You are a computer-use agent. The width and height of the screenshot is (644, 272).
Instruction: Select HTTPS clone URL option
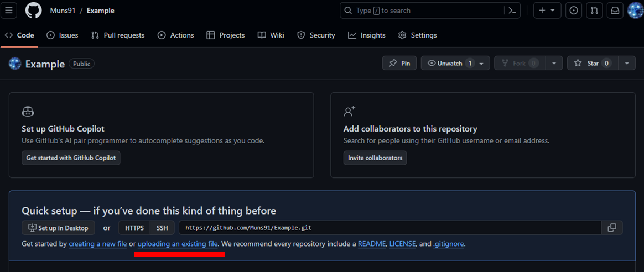[x=134, y=228]
